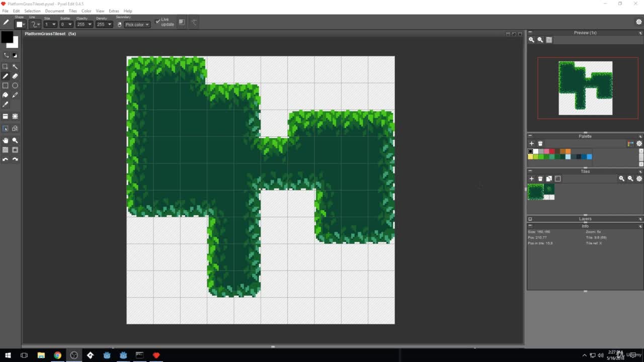Duplicate tile in Tiles panel

click(x=549, y=178)
